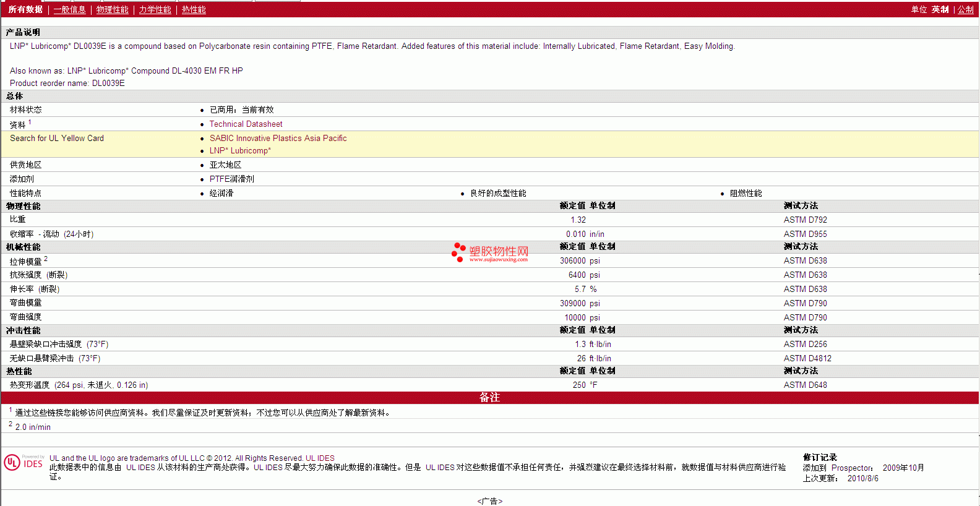This screenshot has height=506, width=980.
Task: Click the 阻燃性能 feature
Action: 746,193
